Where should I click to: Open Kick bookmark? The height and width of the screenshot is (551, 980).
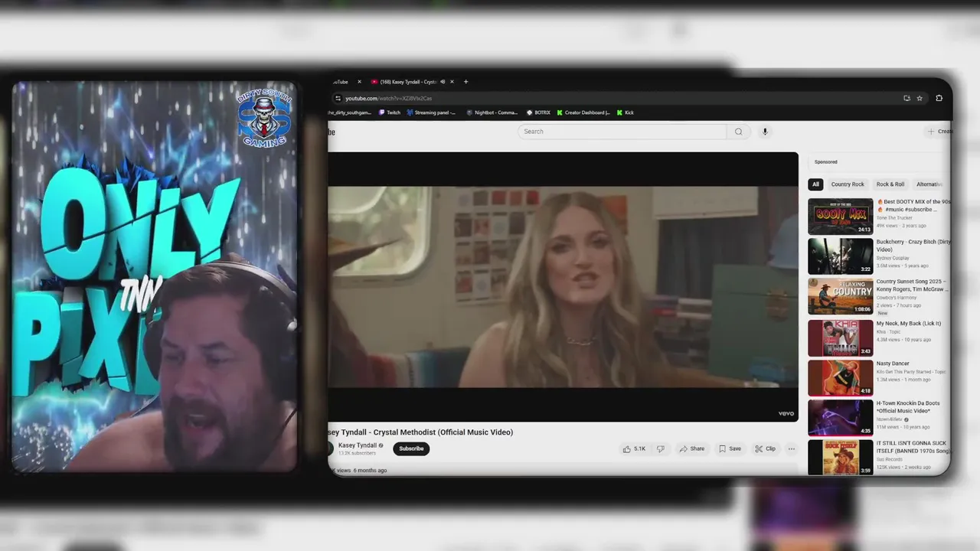tap(626, 112)
